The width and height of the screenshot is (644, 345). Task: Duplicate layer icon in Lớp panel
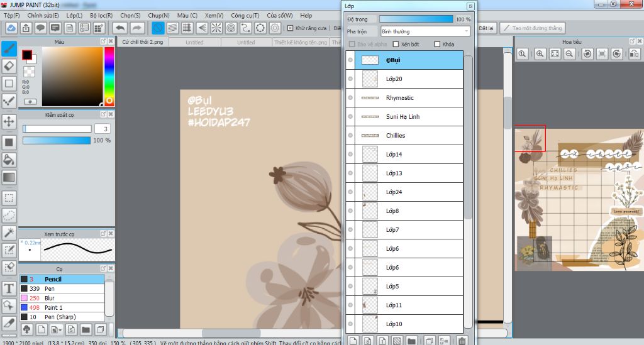point(429,341)
